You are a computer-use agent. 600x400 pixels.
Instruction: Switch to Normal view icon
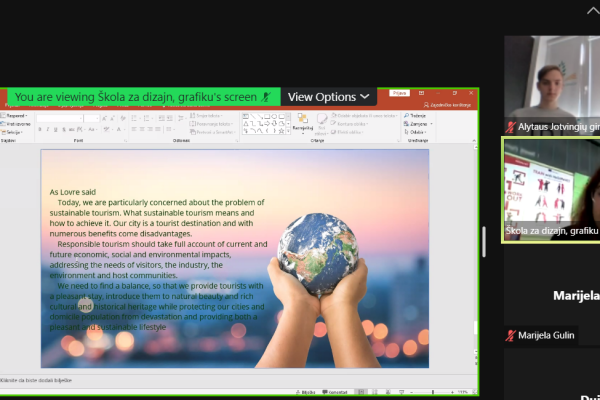coord(361,392)
